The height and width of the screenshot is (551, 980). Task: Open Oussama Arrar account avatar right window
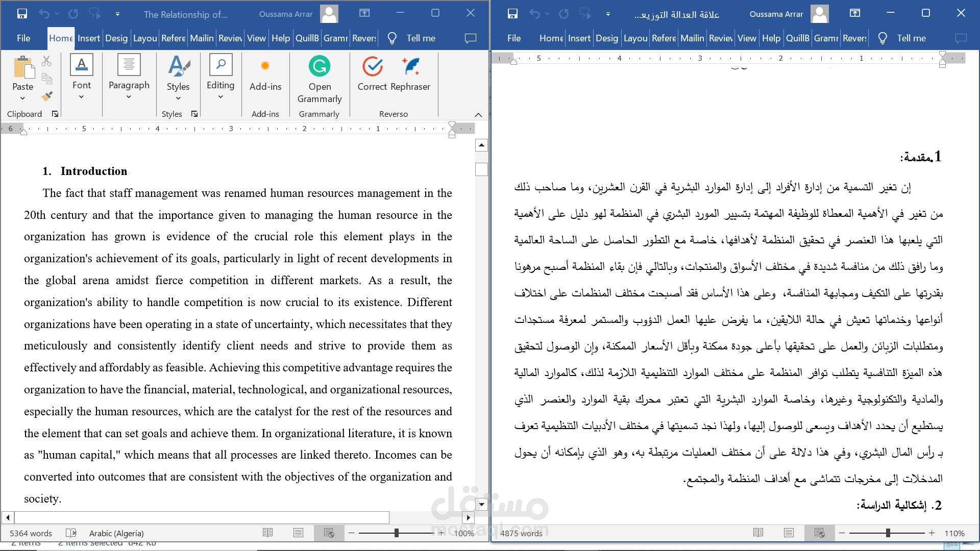point(820,14)
